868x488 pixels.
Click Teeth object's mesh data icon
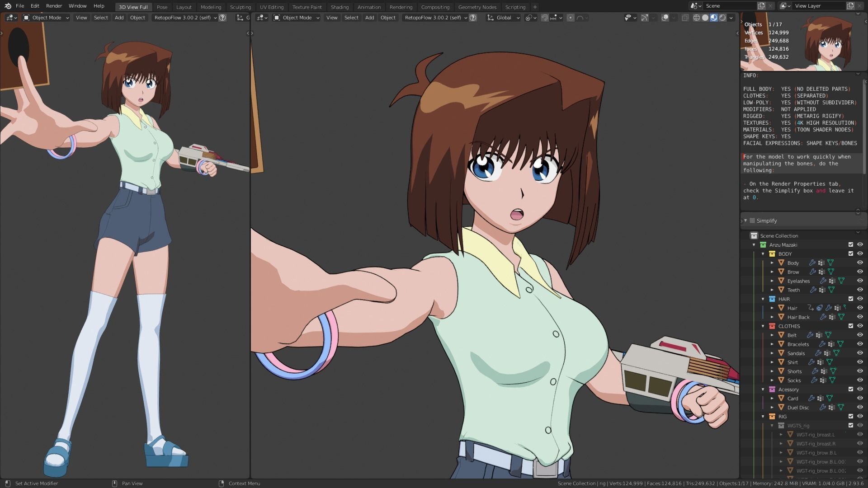[831, 290]
